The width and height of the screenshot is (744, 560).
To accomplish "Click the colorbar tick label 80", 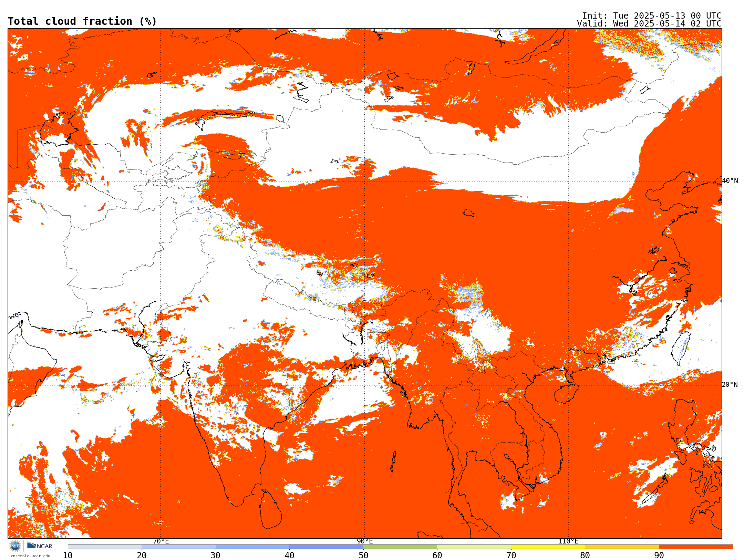I will [585, 556].
